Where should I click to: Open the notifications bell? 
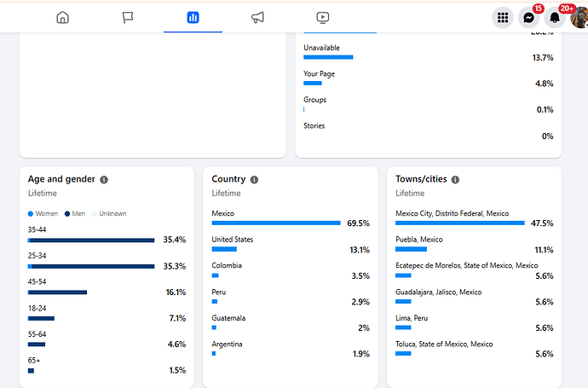click(556, 17)
